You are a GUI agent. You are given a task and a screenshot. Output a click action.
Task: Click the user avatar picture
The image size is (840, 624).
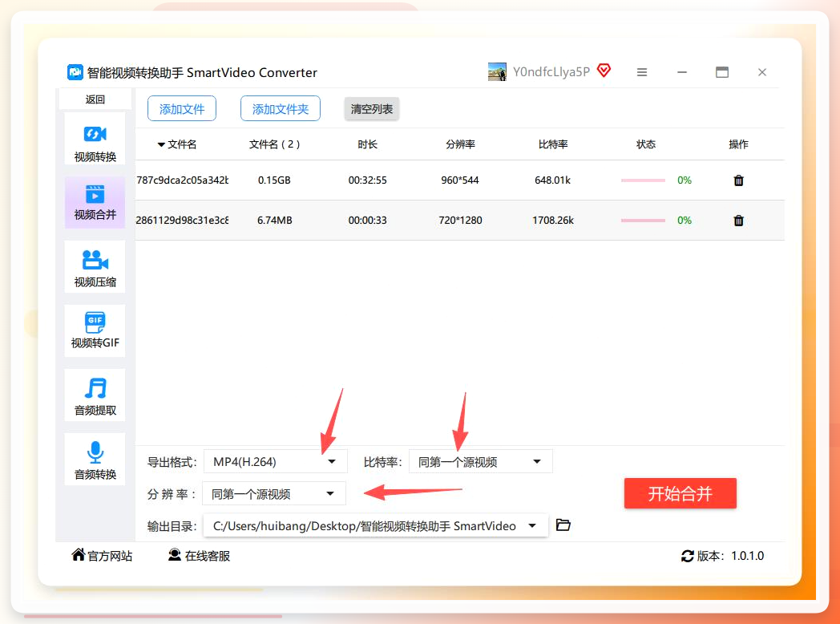pyautogui.click(x=497, y=72)
